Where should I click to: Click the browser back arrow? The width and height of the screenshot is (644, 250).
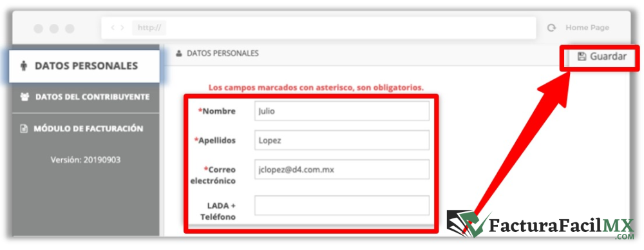pos(113,28)
